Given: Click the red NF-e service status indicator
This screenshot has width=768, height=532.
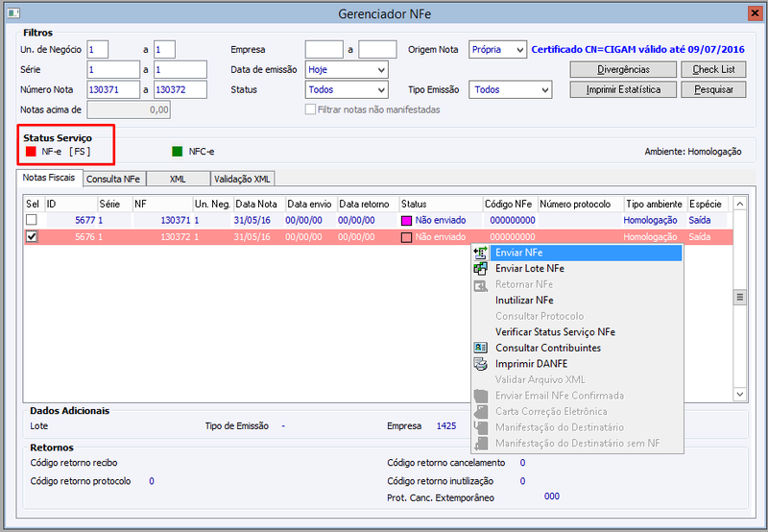Looking at the screenshot, I should 31,152.
